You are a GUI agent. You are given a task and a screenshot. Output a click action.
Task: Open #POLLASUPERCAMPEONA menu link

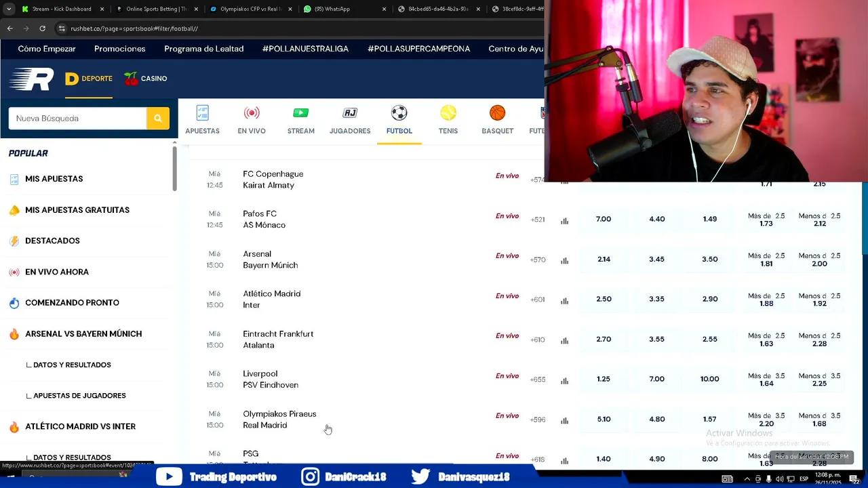coord(419,49)
